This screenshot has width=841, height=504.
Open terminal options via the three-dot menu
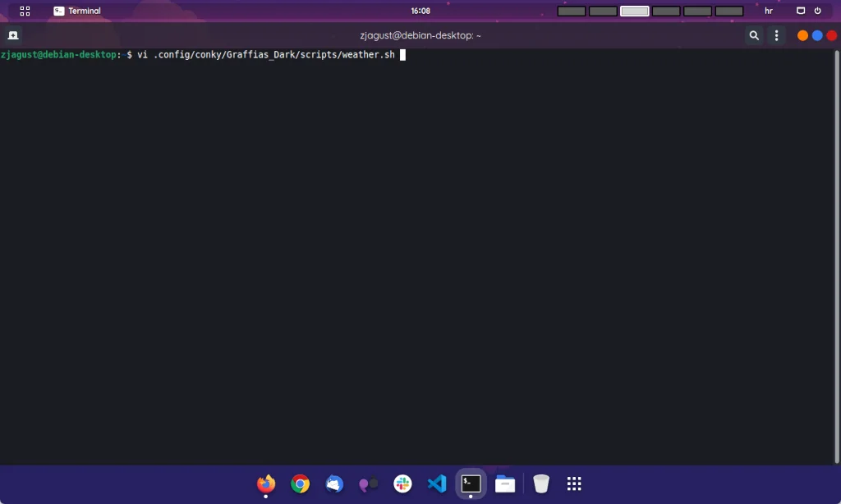tap(776, 35)
